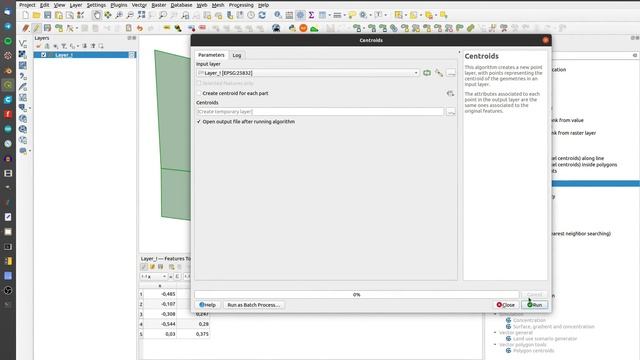This screenshot has height=360, width=640.
Task: Open the Statistical Summary sigma icon
Action: [x=311, y=15]
